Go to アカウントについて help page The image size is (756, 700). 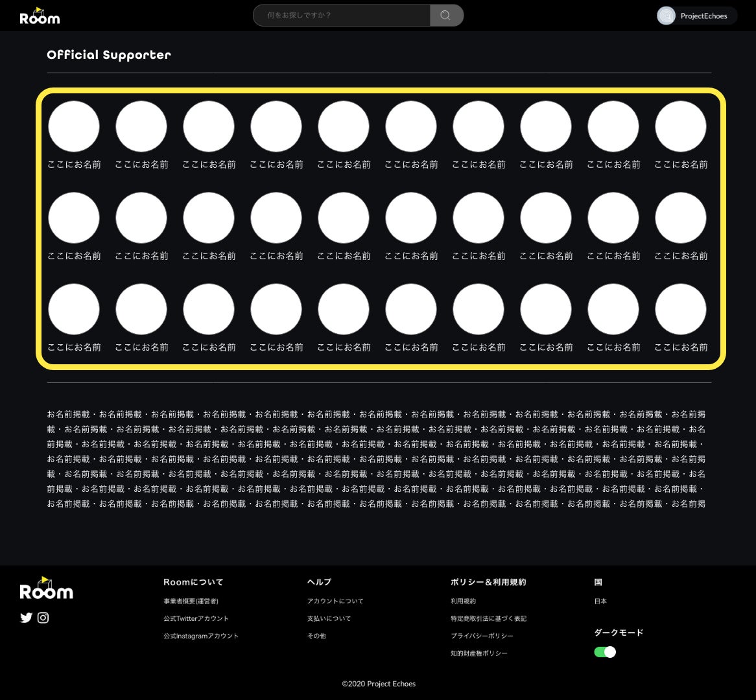(335, 601)
